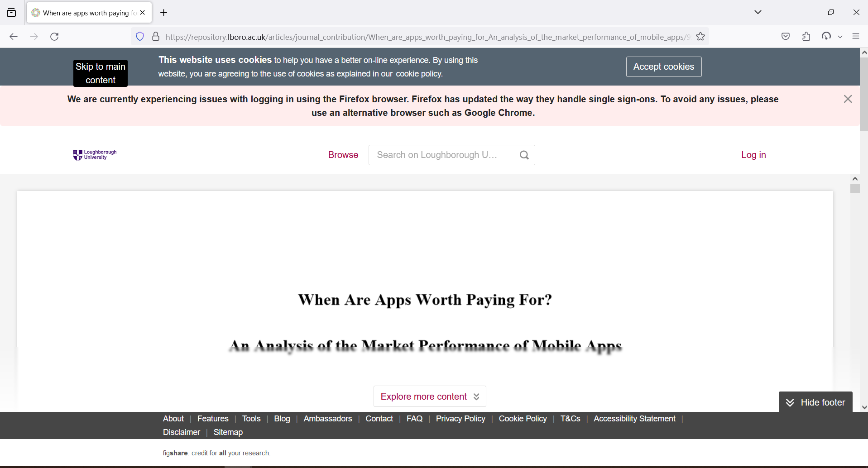Open the Browse section
This screenshot has height=468, width=868.
click(x=343, y=155)
